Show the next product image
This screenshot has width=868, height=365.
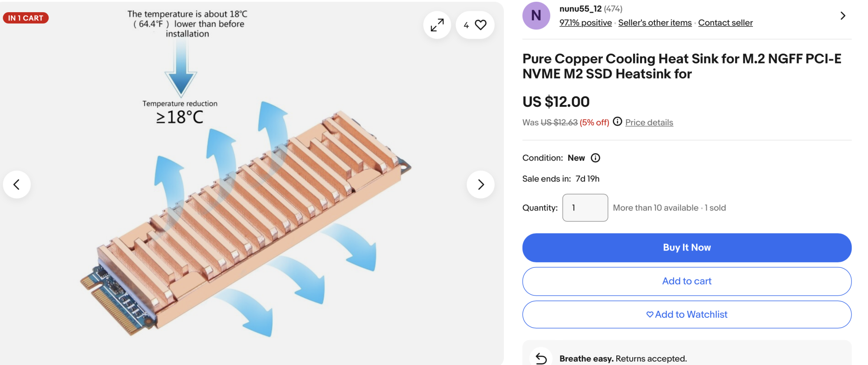pos(480,184)
